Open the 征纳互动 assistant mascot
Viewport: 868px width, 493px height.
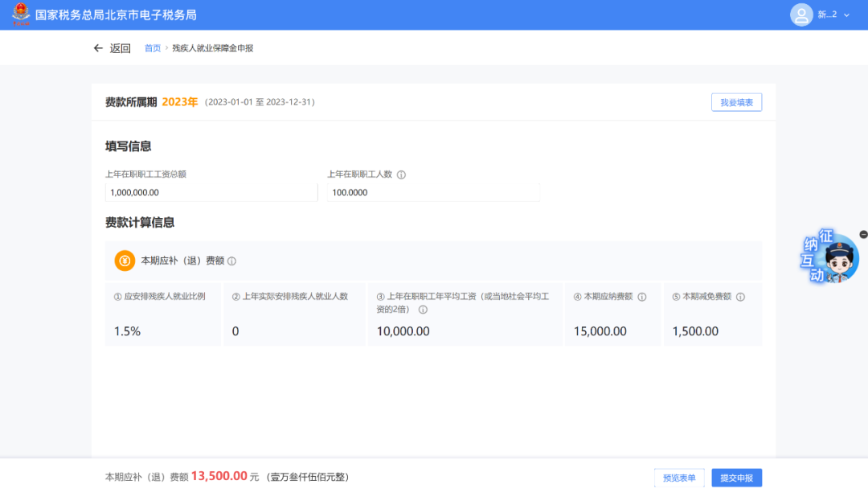pyautogui.click(x=830, y=257)
